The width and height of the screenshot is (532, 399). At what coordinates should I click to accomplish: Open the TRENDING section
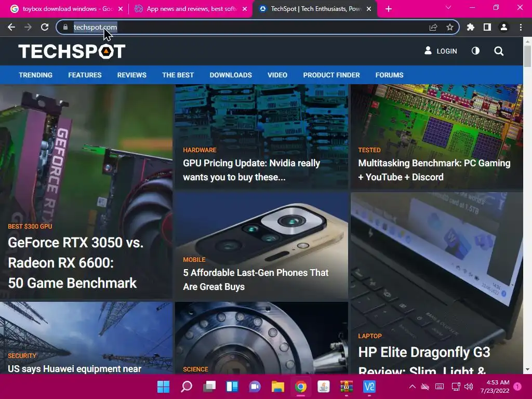pos(36,75)
